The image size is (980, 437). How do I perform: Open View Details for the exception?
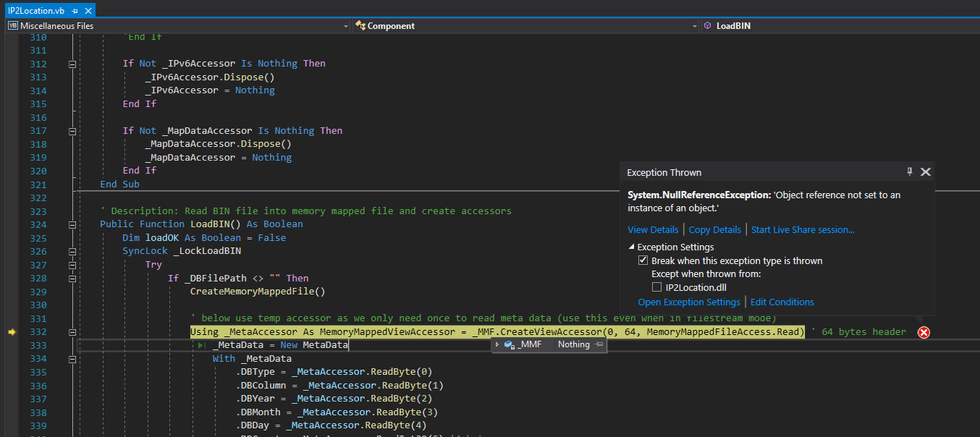[653, 229]
